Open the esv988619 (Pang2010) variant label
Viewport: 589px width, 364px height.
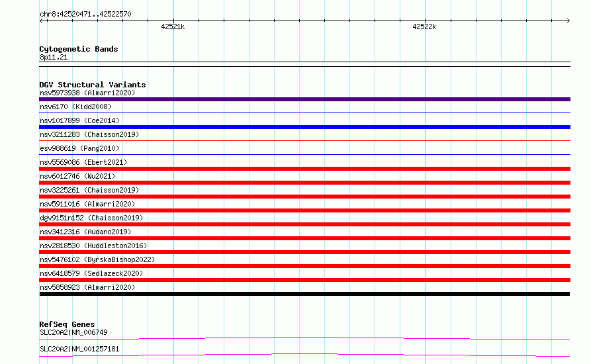click(x=79, y=148)
